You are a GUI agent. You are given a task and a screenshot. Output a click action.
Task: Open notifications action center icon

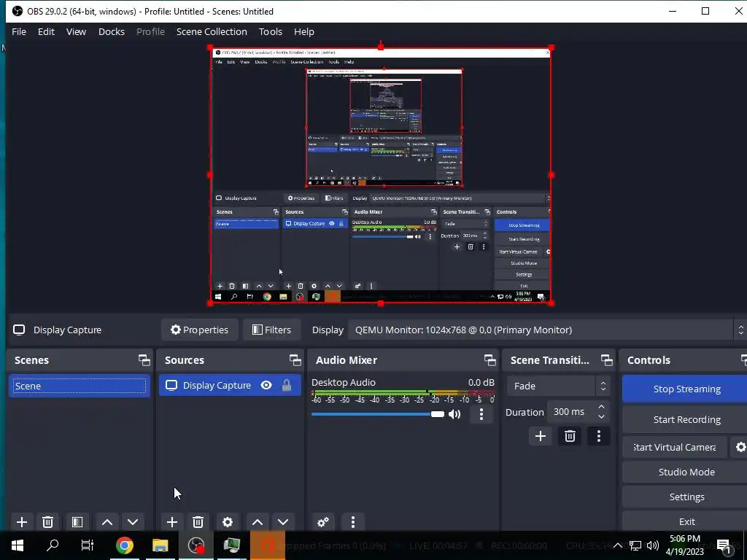[x=724, y=545]
